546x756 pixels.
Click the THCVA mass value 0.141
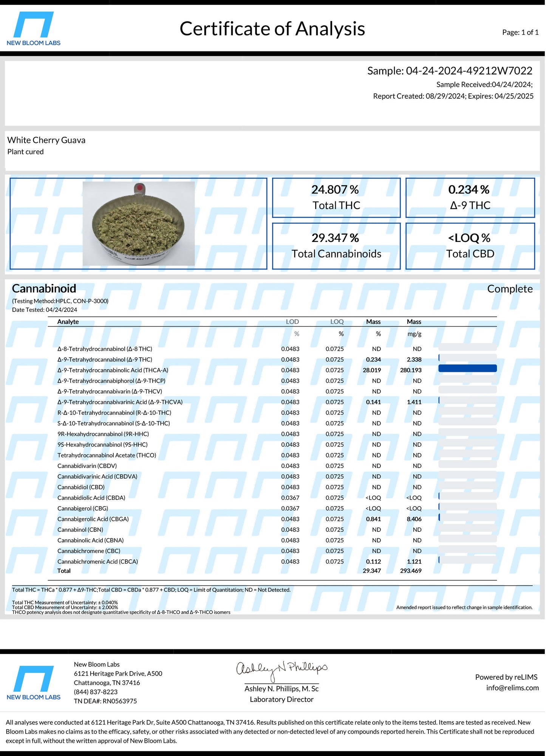click(373, 402)
